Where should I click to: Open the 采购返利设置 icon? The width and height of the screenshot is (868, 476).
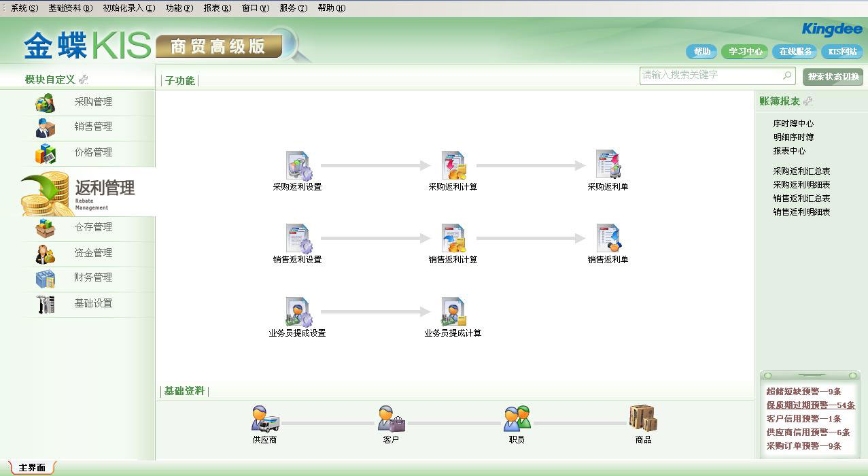(298, 165)
